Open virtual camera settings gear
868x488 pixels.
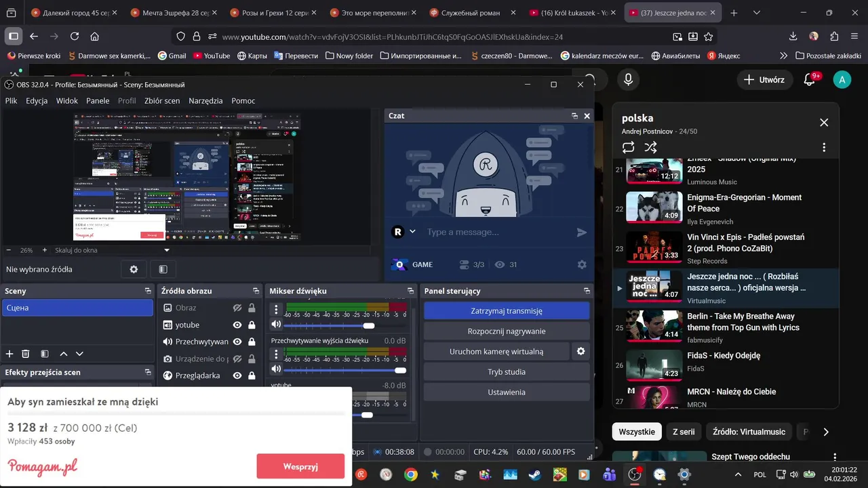(x=580, y=351)
